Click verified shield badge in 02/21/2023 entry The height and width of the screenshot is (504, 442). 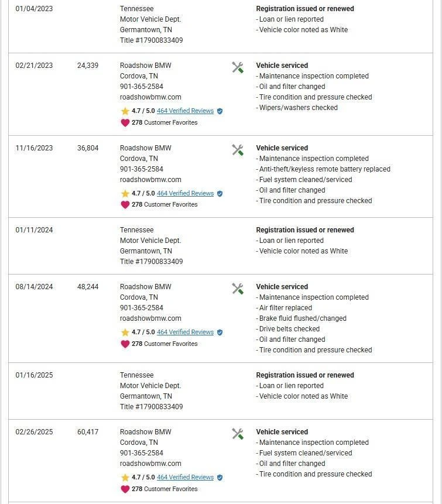click(220, 111)
